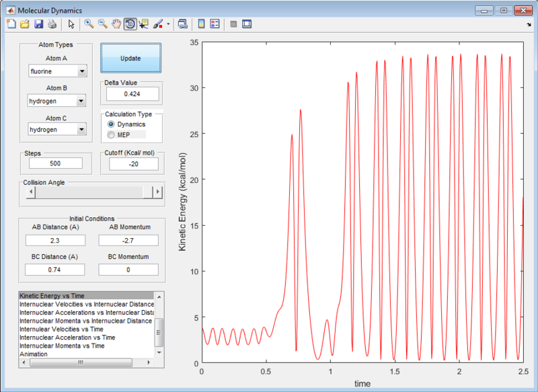Click the Collision Angle slider left arrow

pyautogui.click(x=31, y=192)
